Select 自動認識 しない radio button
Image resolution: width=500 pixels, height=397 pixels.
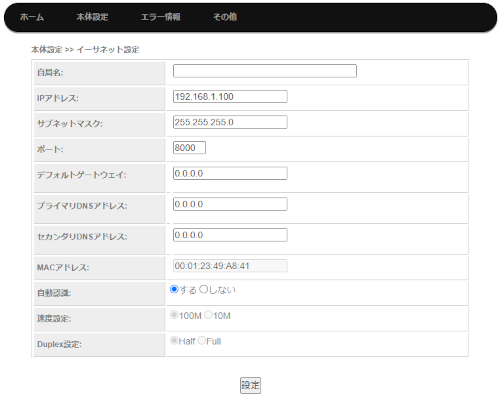(203, 289)
